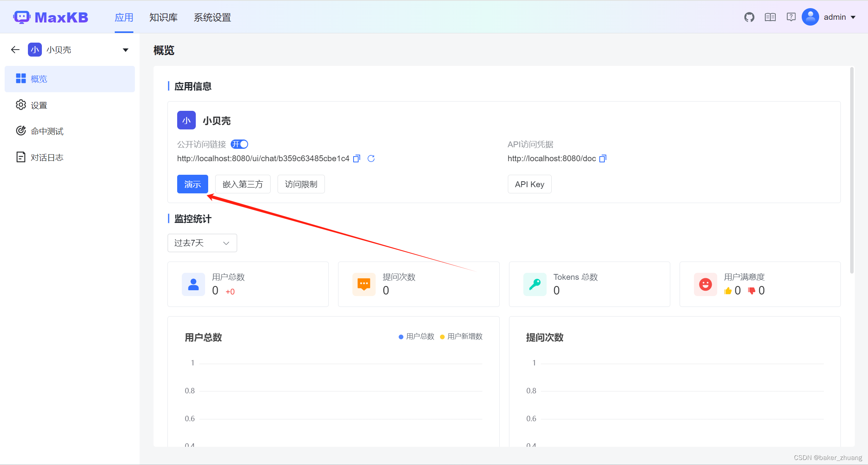Open the MaxKB GitHub icon

pos(749,17)
